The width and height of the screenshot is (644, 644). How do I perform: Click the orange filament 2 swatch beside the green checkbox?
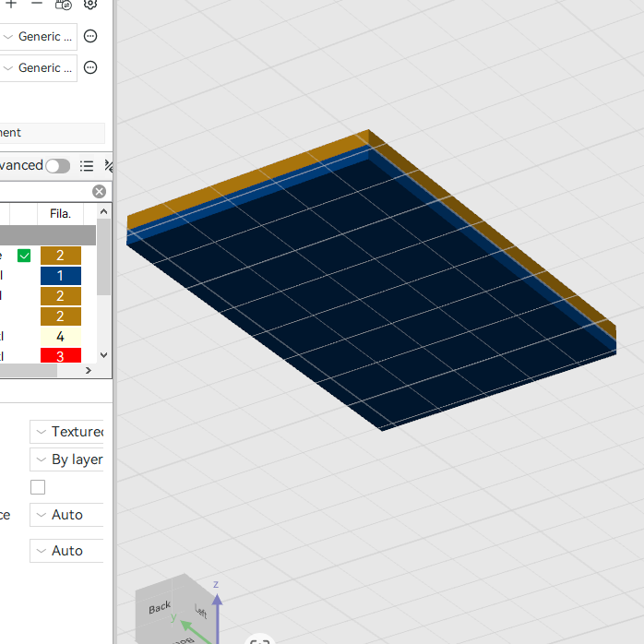pos(61,256)
